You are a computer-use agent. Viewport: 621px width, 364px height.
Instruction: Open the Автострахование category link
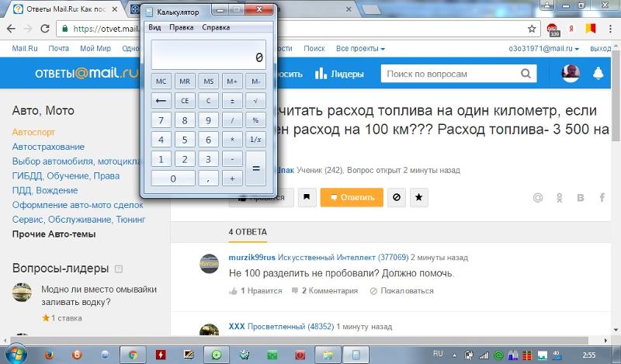(48, 147)
